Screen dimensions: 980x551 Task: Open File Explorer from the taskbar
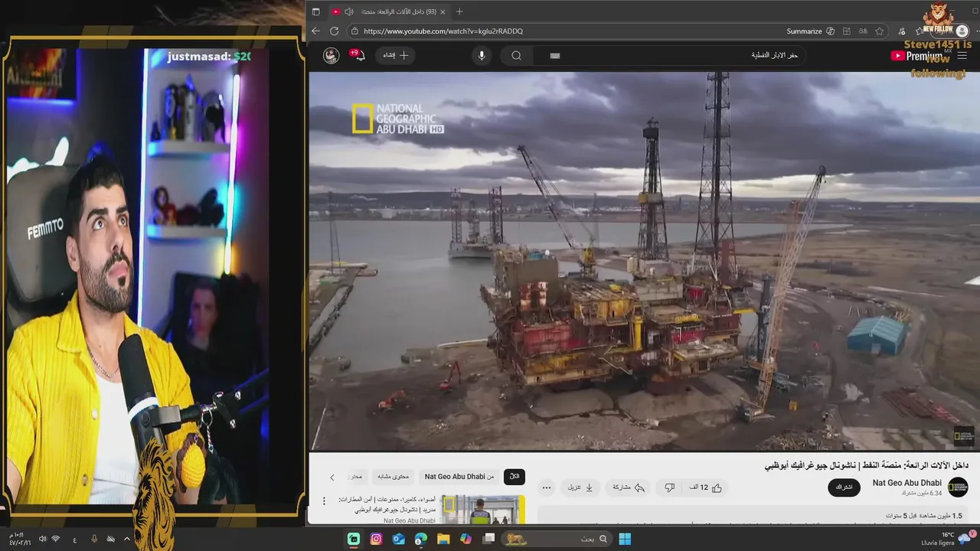point(443,539)
